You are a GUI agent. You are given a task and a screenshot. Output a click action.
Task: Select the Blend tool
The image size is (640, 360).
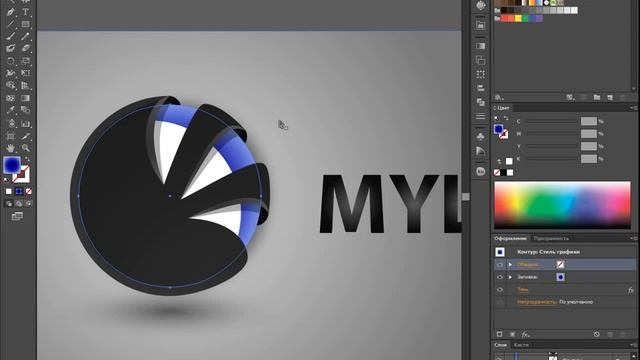[25, 110]
